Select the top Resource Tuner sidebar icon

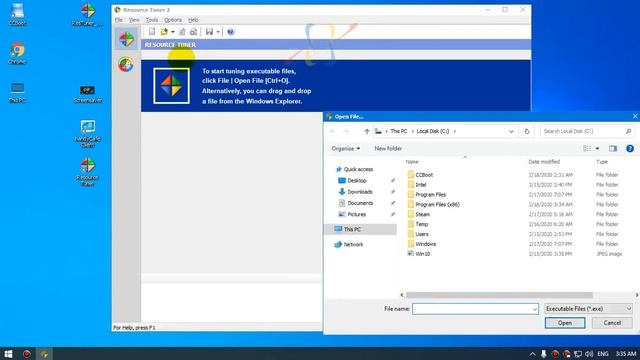coord(127,39)
